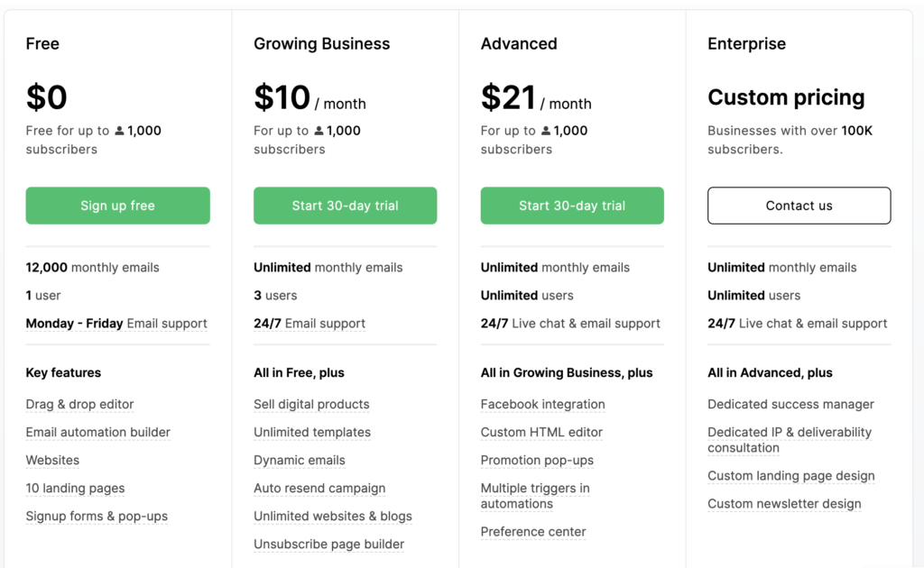This screenshot has height=568, width=924.
Task: Click Unsubscribe page builder feature
Action: (328, 545)
